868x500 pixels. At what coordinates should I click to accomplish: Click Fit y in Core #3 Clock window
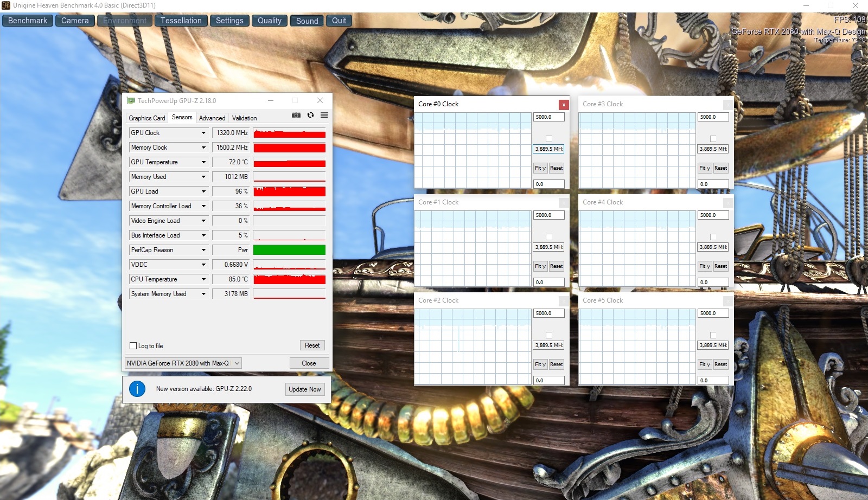[705, 168]
